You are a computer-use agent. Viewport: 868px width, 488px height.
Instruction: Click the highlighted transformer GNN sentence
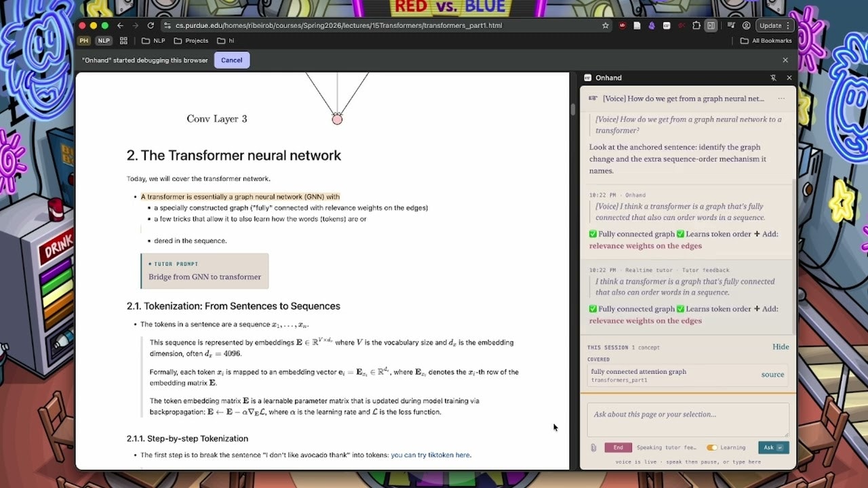pyautogui.click(x=240, y=197)
